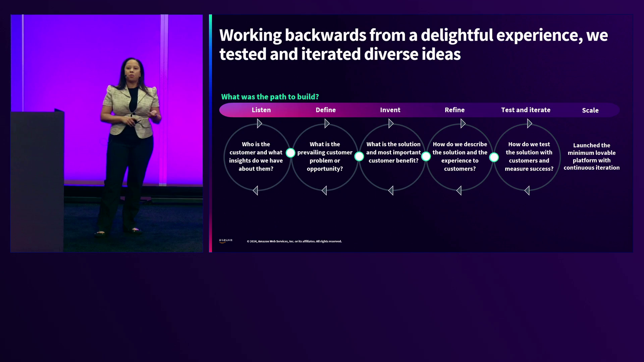Click the Amazon Web Services copyright text

[294, 241]
